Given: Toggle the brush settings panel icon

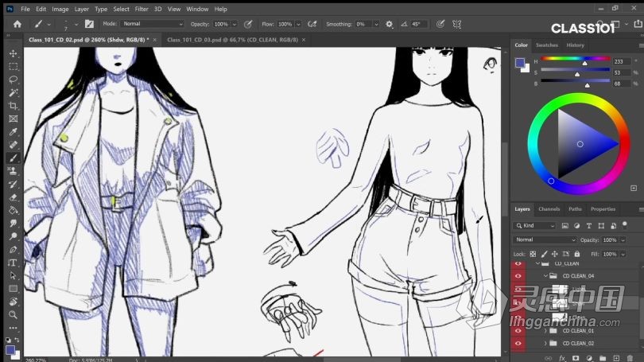Looking at the screenshot, I should (89, 24).
